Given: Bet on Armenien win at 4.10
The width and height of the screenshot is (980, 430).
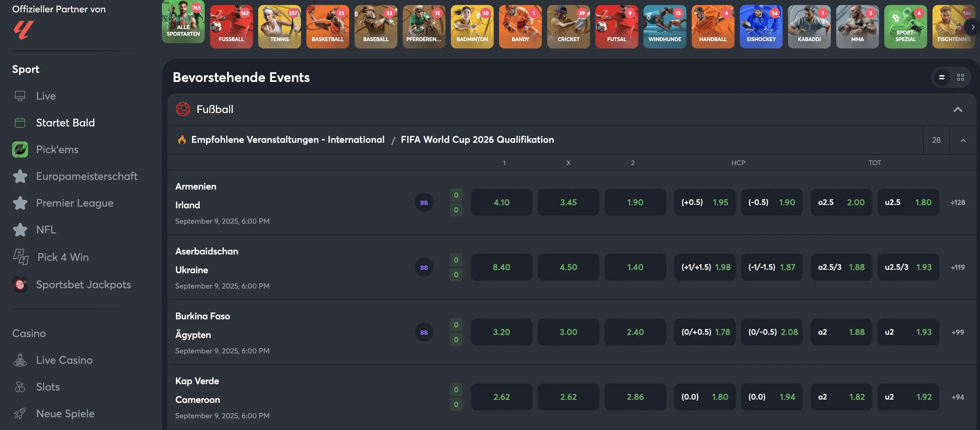Looking at the screenshot, I should [501, 202].
